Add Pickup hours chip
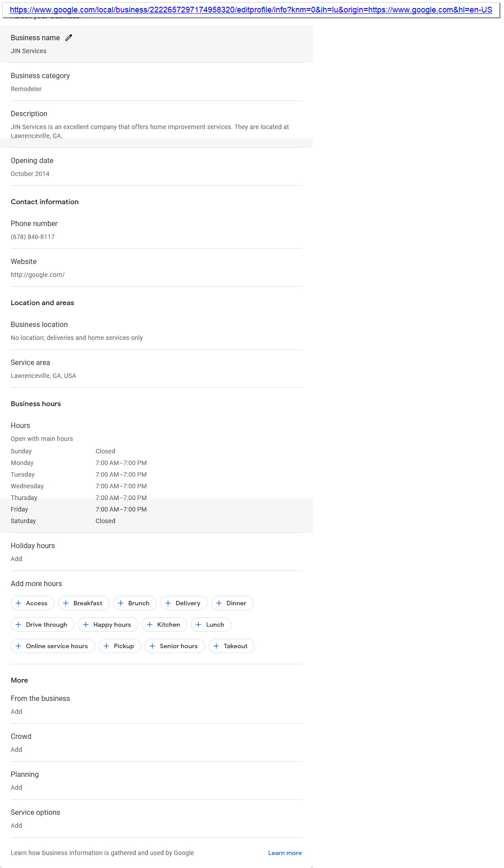This screenshot has height=868, width=504. [x=120, y=646]
